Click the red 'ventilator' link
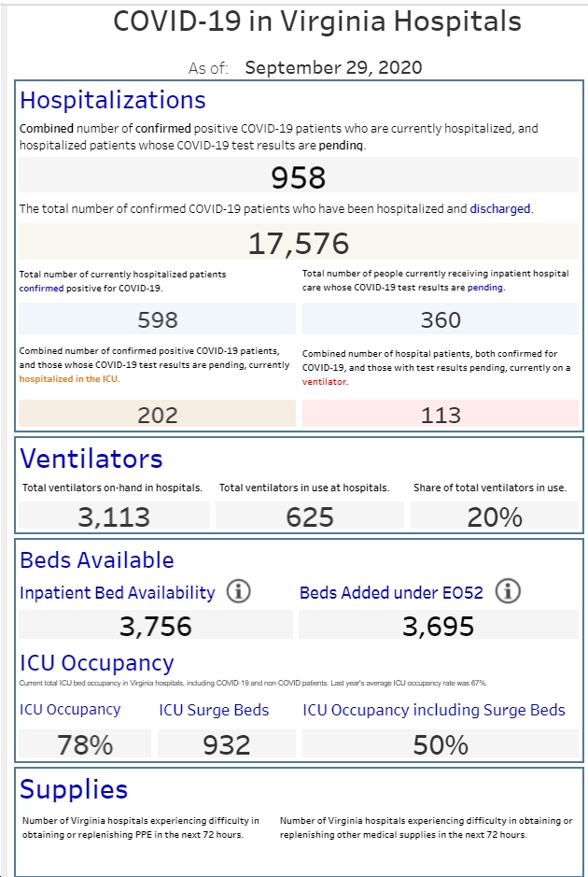Screen dimensions: 588x877 (324, 381)
